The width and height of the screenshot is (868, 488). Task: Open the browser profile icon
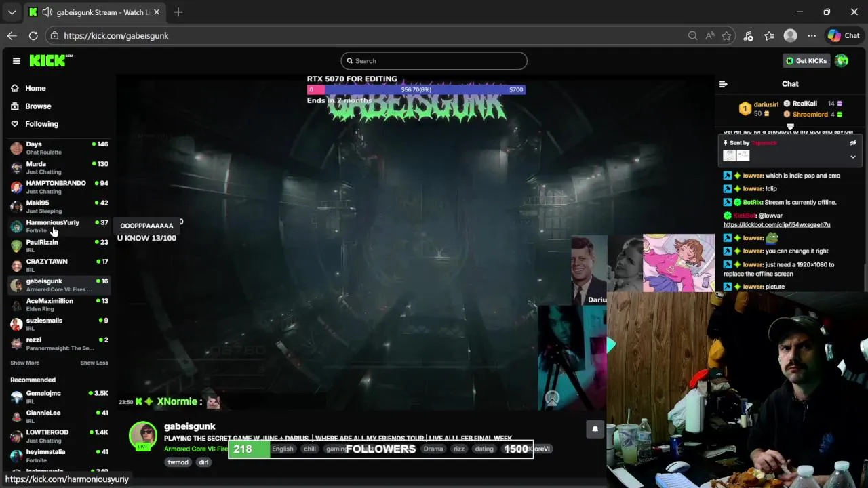coord(790,35)
